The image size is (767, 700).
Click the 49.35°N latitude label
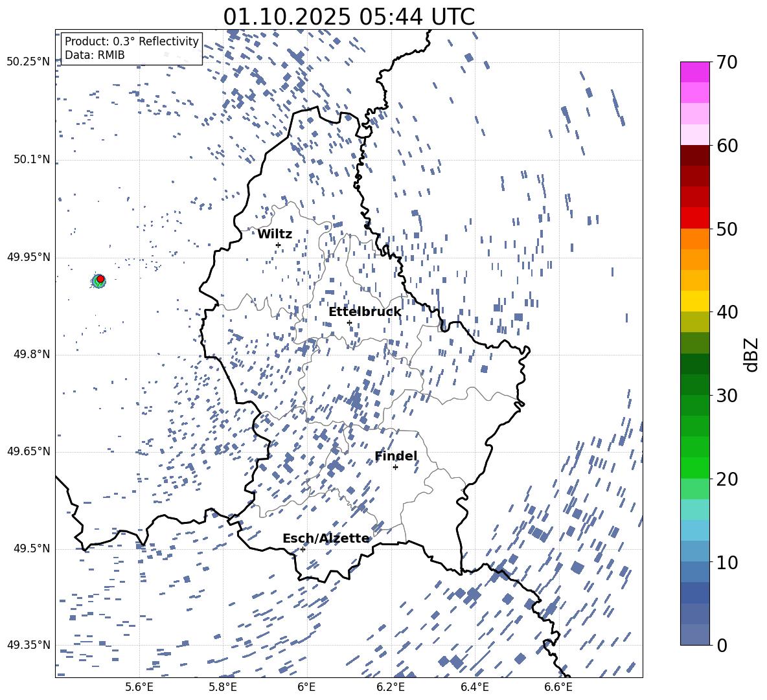click(29, 645)
